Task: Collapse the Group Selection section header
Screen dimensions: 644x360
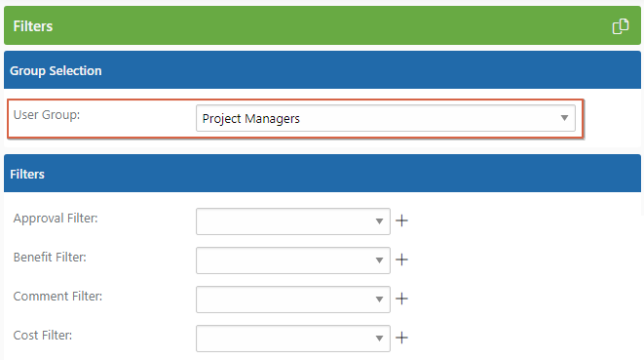Action: click(322, 70)
